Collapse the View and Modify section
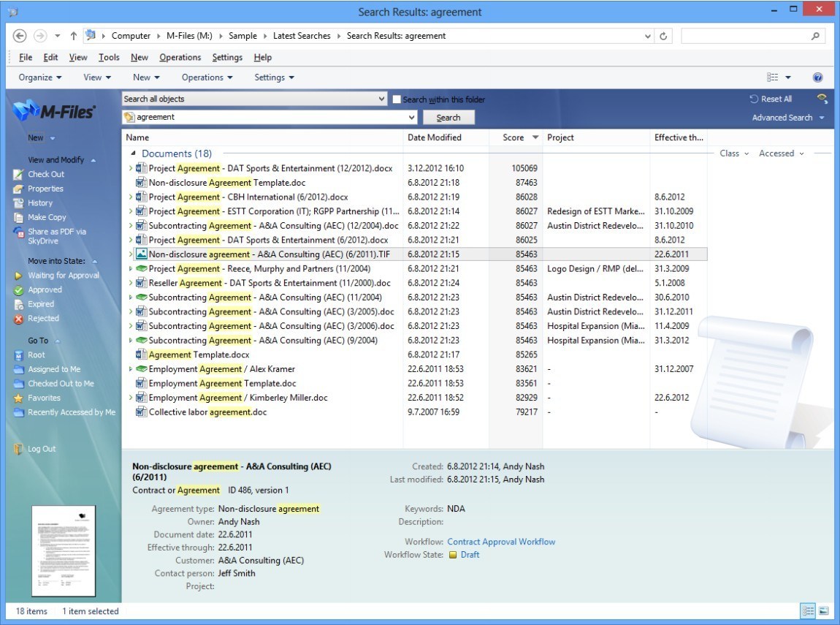The image size is (840, 625). pos(93,160)
